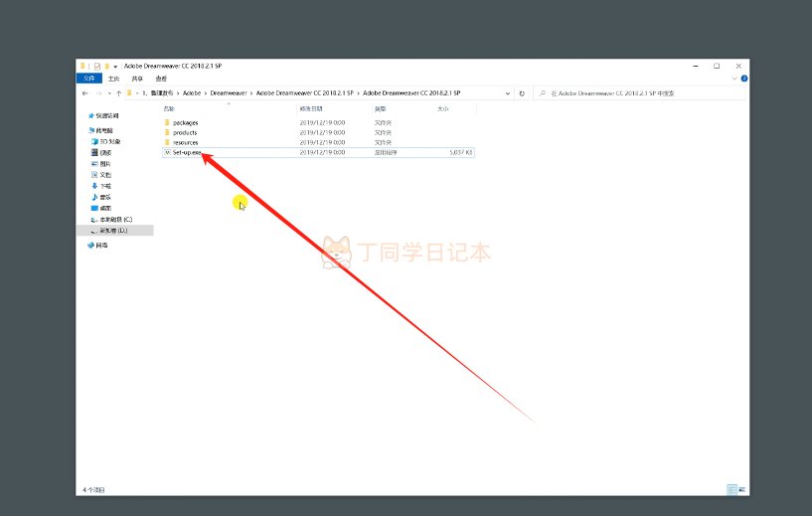Expand the chevron after Adobe in address bar
The width and height of the screenshot is (812, 516).
point(206,93)
